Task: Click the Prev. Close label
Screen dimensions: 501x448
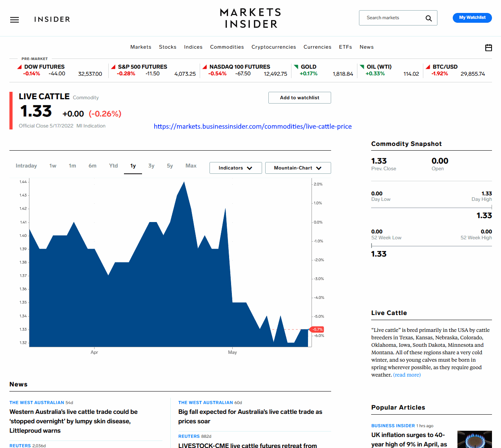Action: (x=383, y=169)
